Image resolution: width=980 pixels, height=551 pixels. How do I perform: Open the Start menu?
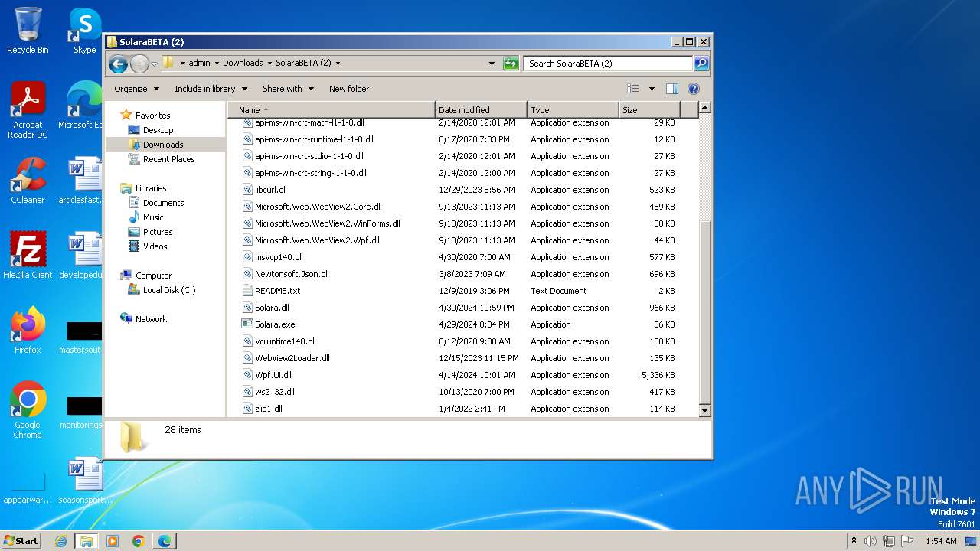point(21,540)
